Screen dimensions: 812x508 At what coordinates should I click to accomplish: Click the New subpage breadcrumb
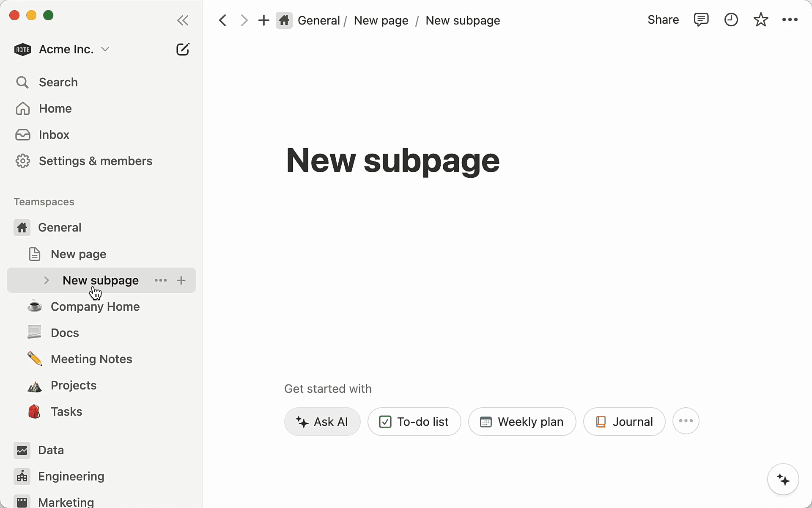(463, 20)
